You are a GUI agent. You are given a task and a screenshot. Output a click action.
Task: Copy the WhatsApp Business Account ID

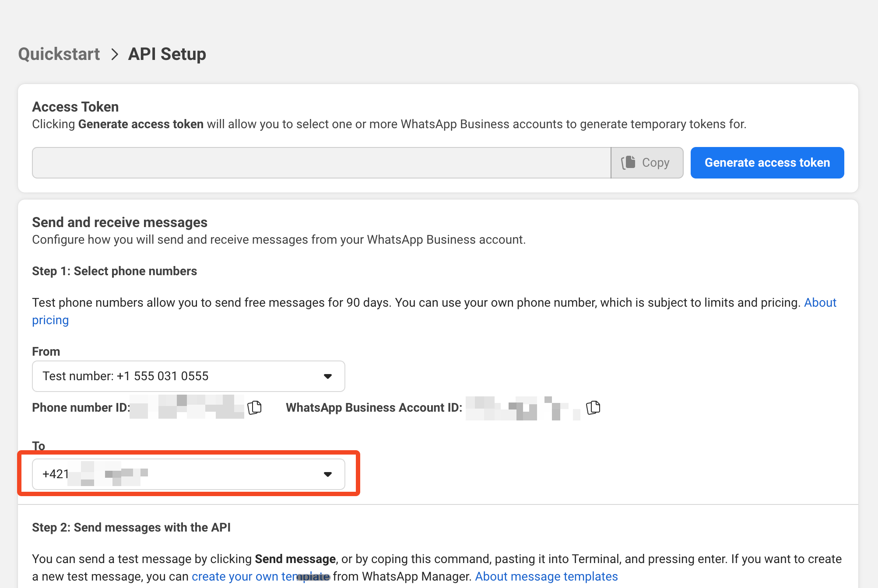tap(593, 407)
